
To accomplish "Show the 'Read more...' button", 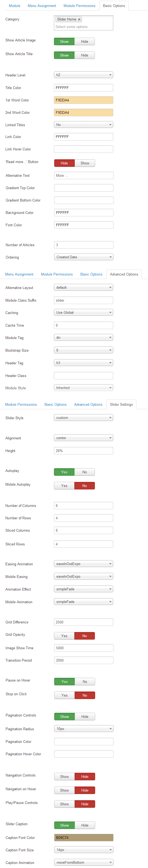I will point(85,163).
